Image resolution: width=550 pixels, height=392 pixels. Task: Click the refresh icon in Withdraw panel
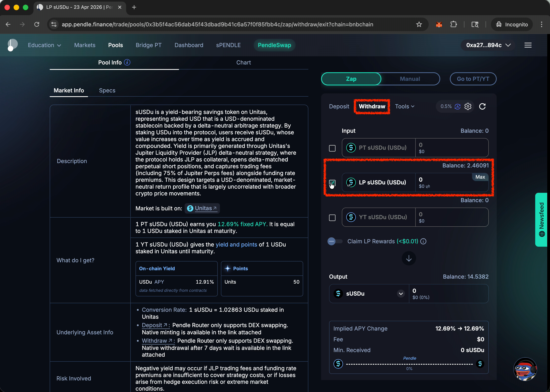pos(482,106)
